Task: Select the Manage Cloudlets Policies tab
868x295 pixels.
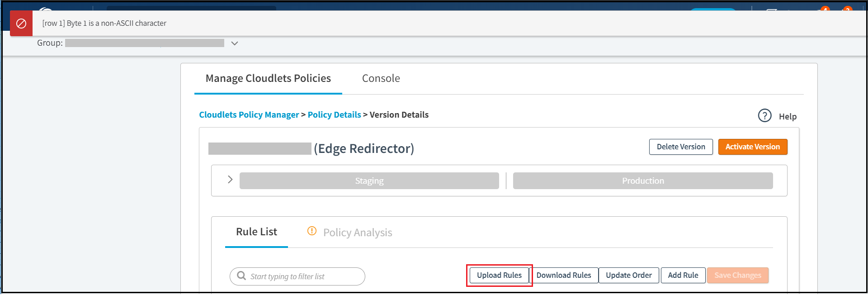Action: click(x=268, y=78)
